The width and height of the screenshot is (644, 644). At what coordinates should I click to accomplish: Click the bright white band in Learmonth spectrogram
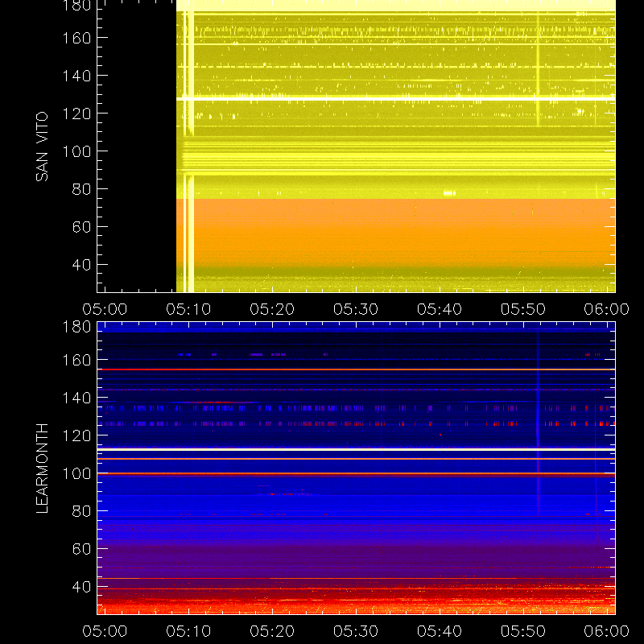(356, 450)
